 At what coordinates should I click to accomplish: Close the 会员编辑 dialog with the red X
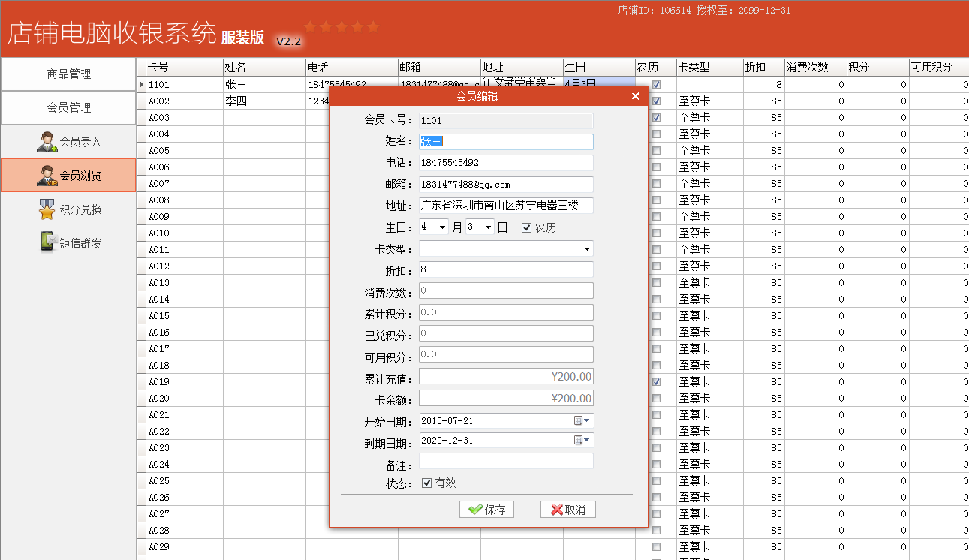(636, 96)
